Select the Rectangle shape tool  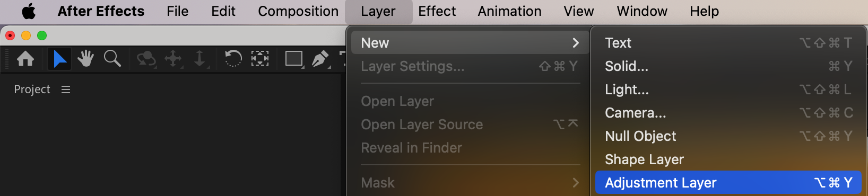click(x=294, y=58)
